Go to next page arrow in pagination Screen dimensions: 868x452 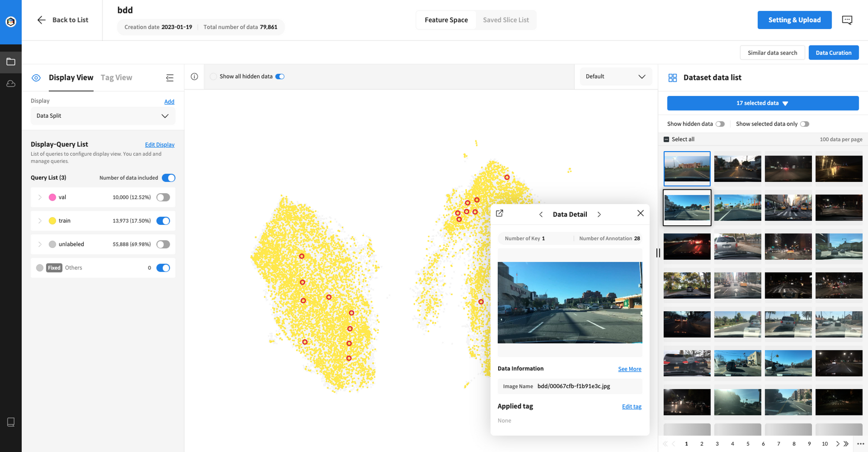838,444
